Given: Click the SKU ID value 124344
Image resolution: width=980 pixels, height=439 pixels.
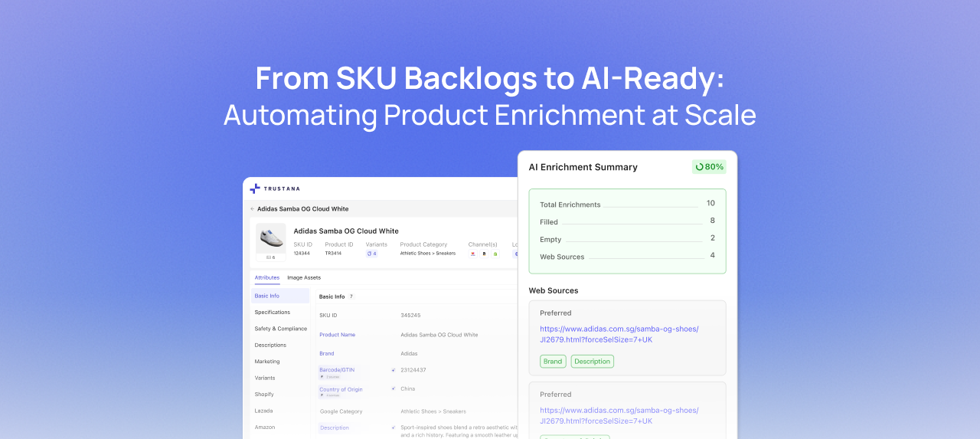Looking at the screenshot, I should point(302,254).
